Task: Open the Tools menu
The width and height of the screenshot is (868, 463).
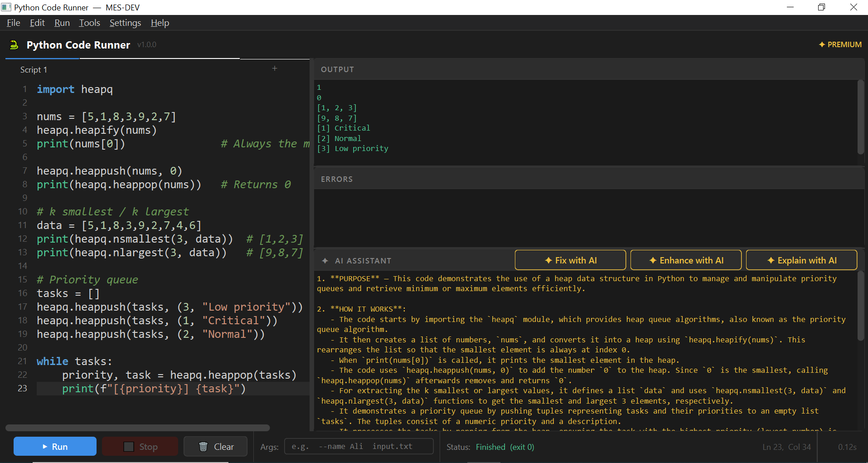Action: [90, 23]
